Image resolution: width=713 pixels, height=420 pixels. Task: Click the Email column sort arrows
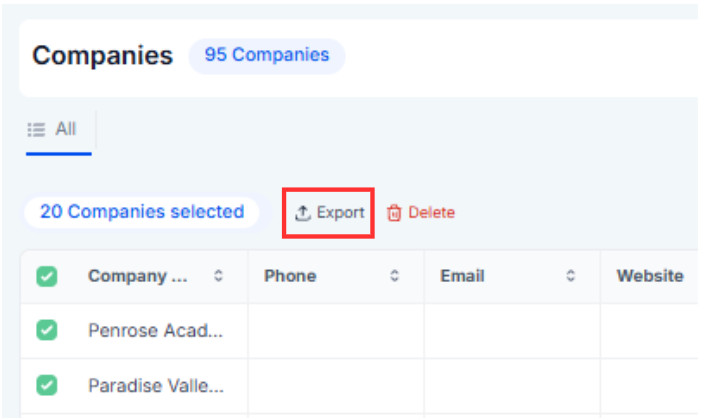point(571,277)
